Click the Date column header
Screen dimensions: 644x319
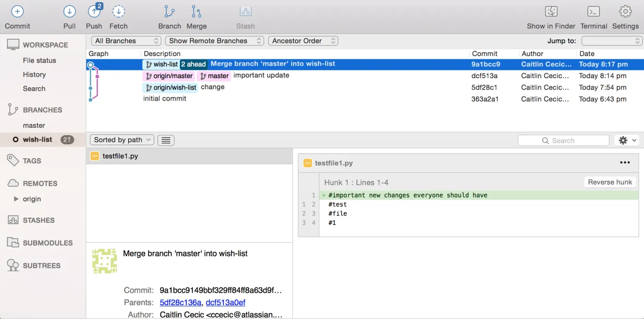(x=587, y=54)
